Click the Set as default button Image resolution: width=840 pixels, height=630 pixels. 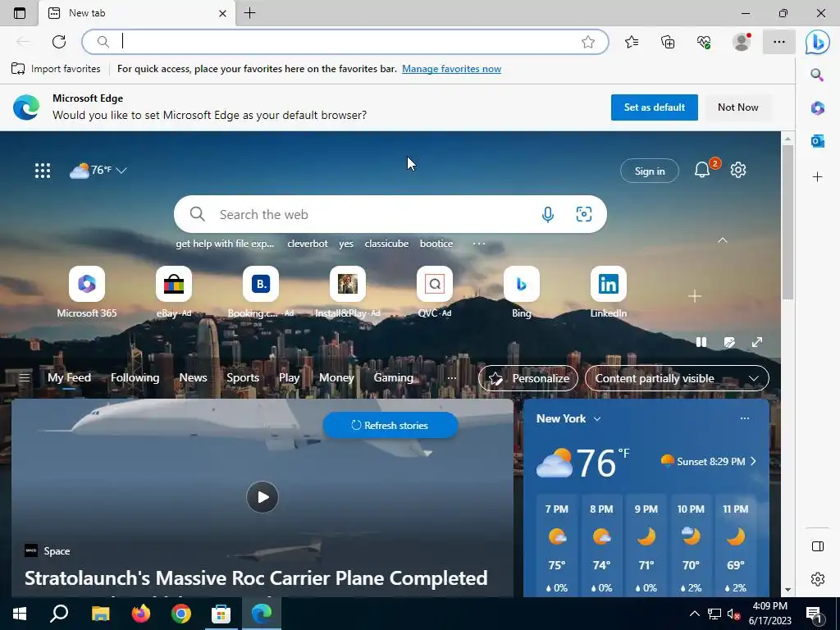(654, 107)
